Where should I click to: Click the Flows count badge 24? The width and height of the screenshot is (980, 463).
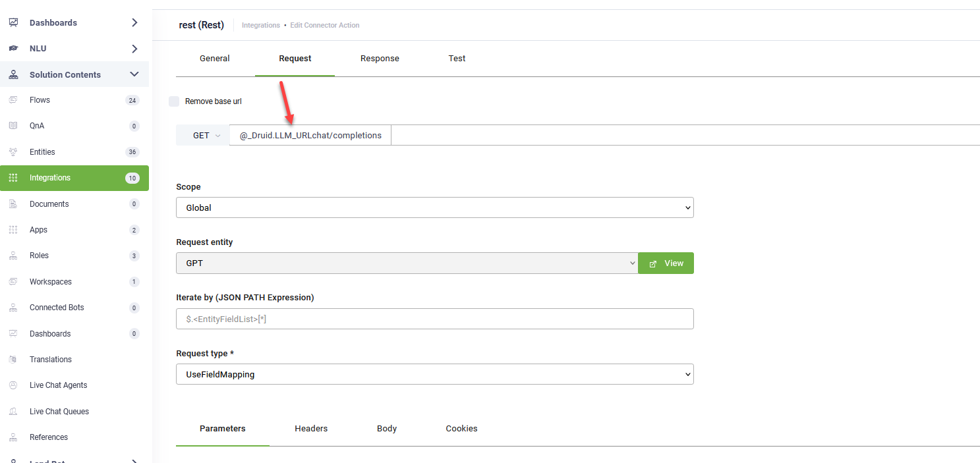click(132, 101)
